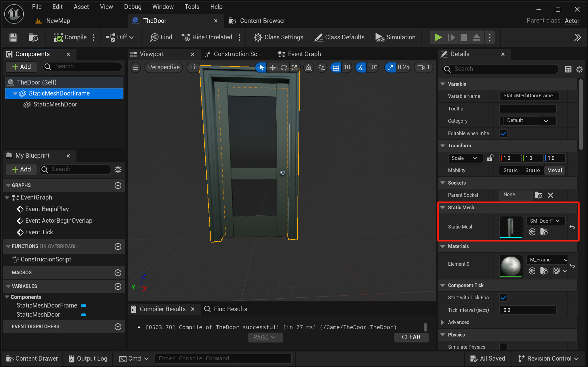Open My Blueprint settings gear
This screenshot has width=588, height=367.
(118, 170)
